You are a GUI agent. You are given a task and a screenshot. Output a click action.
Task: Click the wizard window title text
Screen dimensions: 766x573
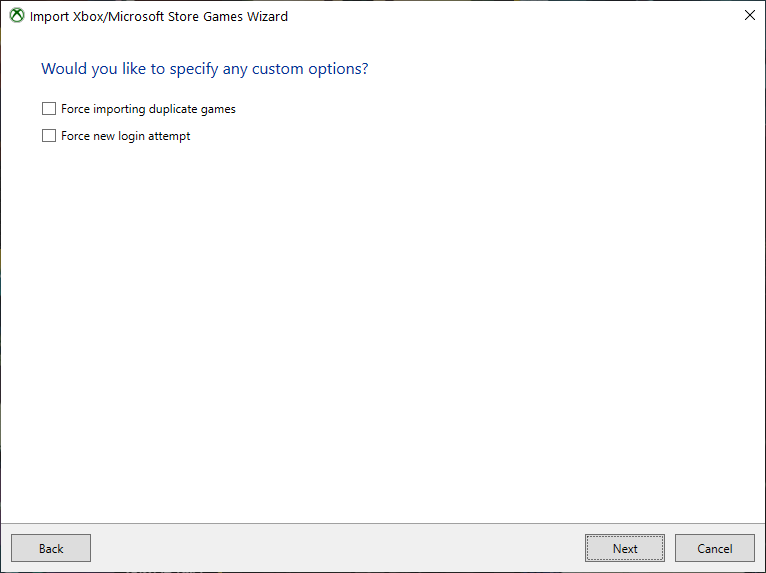click(x=159, y=16)
